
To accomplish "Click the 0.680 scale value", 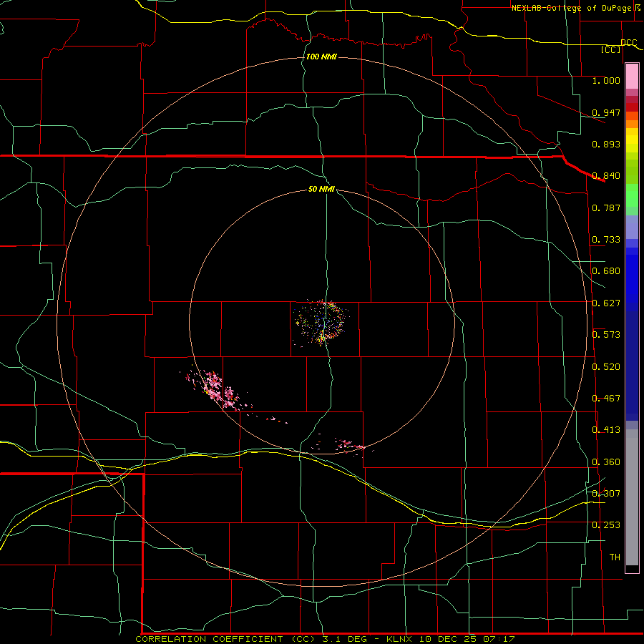I will [x=606, y=271].
